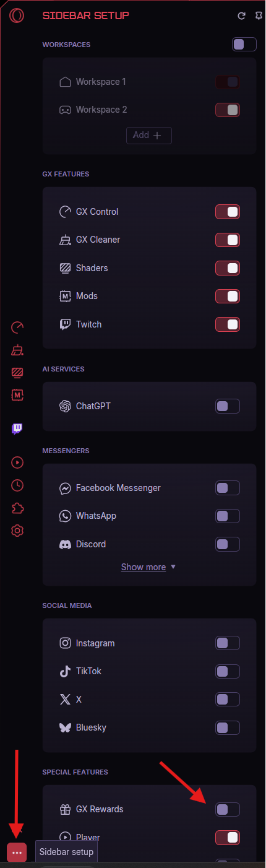266x868 pixels.
Task: Pin the Sidebar Setup panel
Action: pos(258,15)
